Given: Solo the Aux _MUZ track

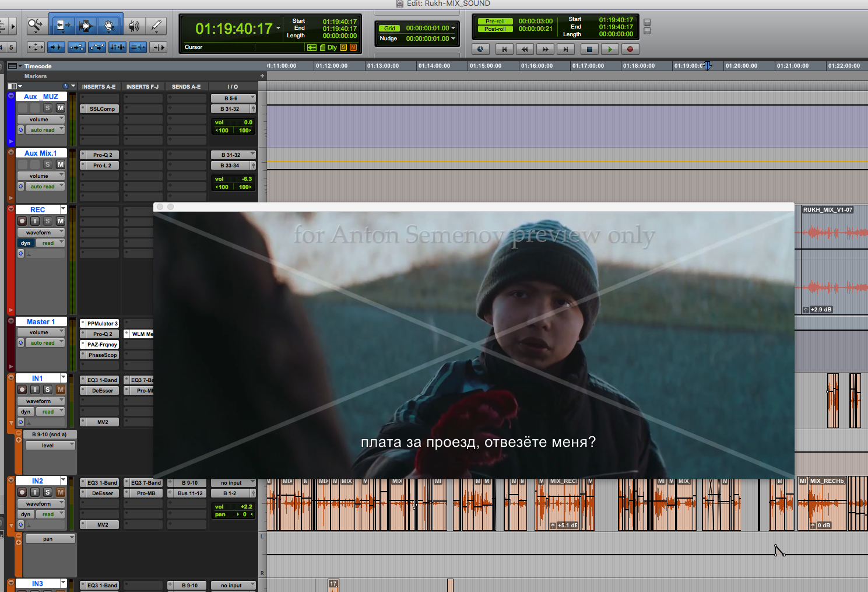Looking at the screenshot, I should coord(48,108).
